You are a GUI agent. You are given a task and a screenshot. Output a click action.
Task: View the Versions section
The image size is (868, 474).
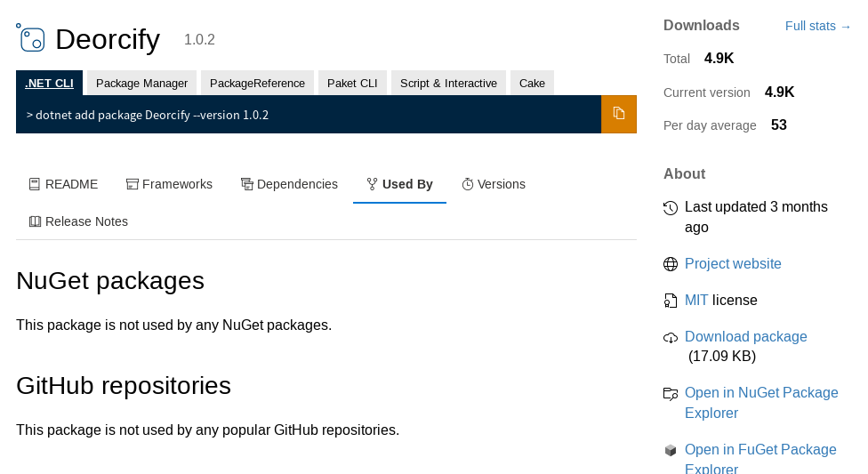(494, 184)
